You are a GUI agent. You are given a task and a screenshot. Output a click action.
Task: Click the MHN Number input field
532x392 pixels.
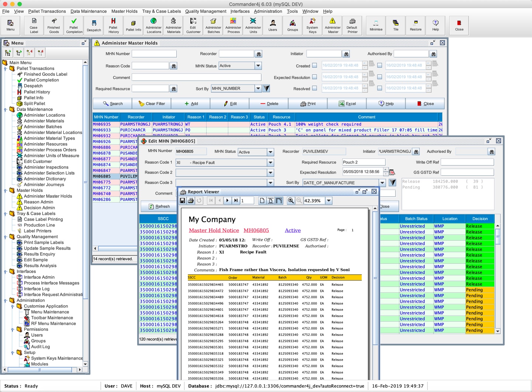pos(154,54)
